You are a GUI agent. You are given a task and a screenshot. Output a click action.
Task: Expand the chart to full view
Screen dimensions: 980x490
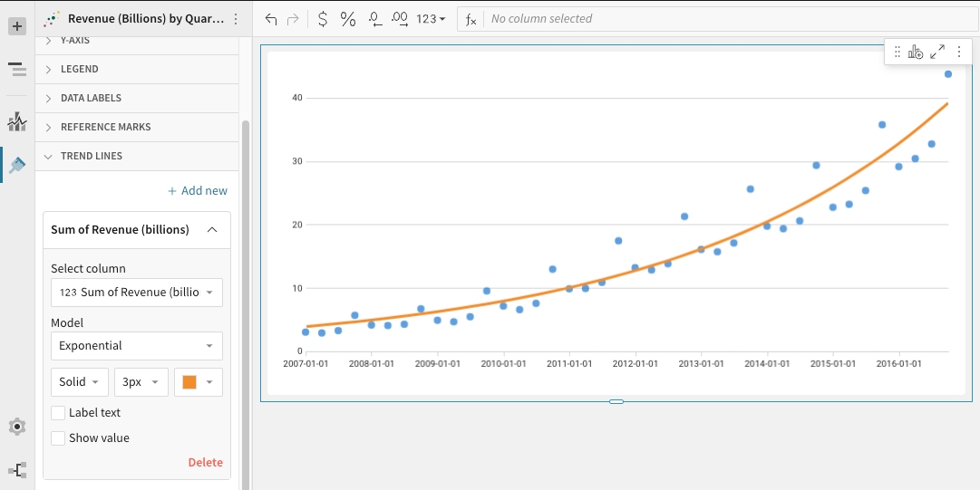pos(937,53)
